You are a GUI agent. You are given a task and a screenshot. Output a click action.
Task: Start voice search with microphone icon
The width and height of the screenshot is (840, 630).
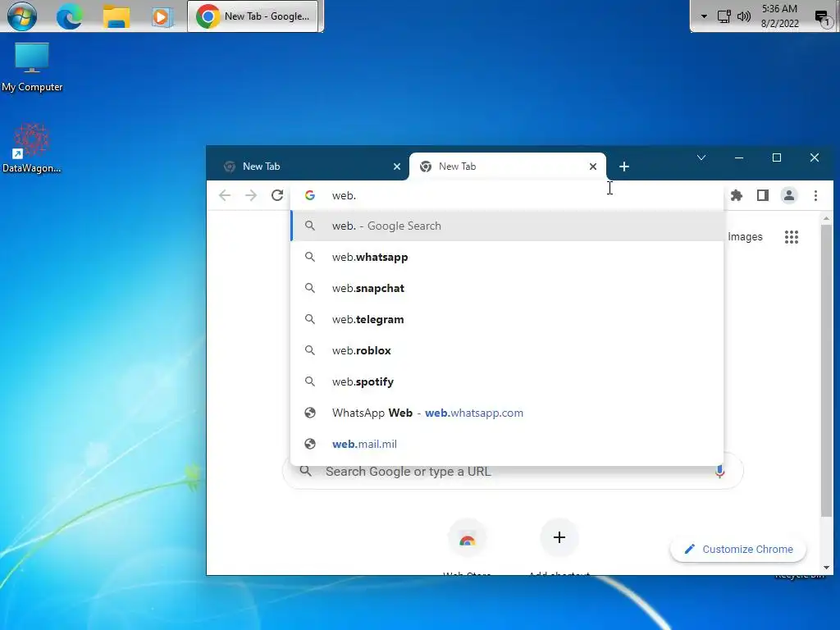[x=719, y=472]
